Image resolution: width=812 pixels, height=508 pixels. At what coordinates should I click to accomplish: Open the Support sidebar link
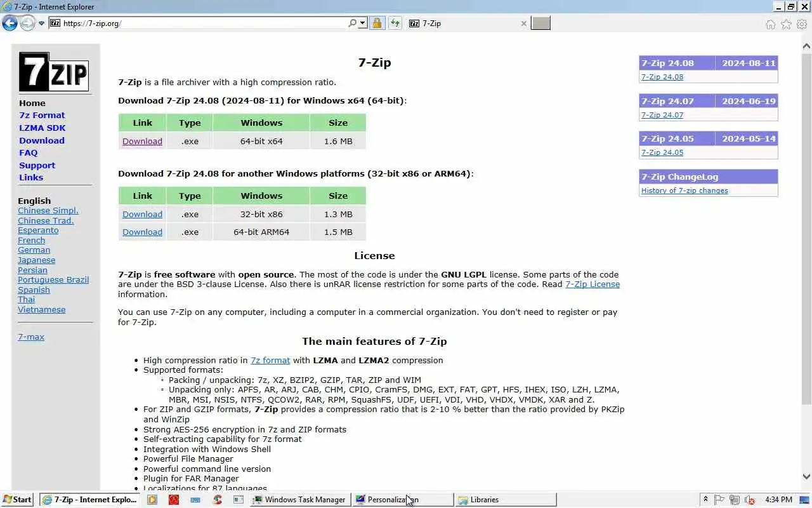click(x=37, y=166)
